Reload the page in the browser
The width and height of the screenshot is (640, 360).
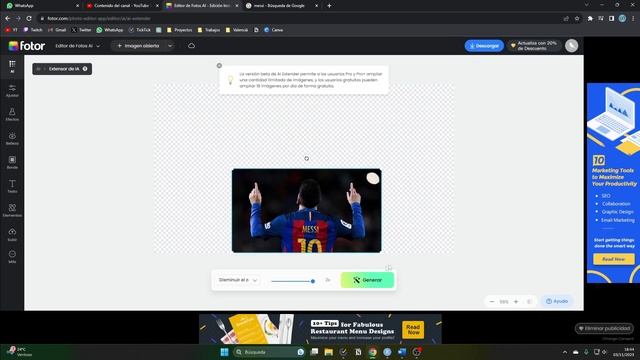click(x=29, y=18)
